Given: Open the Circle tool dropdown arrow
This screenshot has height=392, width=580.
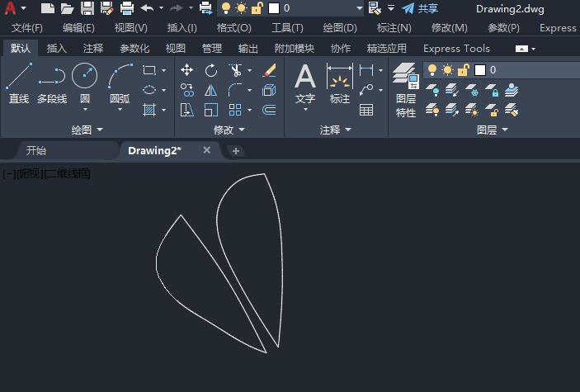Looking at the screenshot, I should coord(85,110).
